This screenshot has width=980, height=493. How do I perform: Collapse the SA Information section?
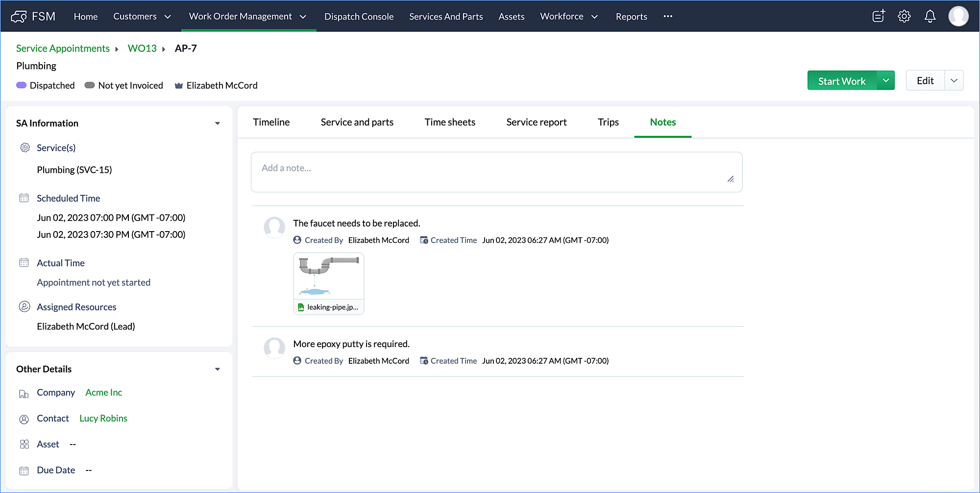coord(217,123)
